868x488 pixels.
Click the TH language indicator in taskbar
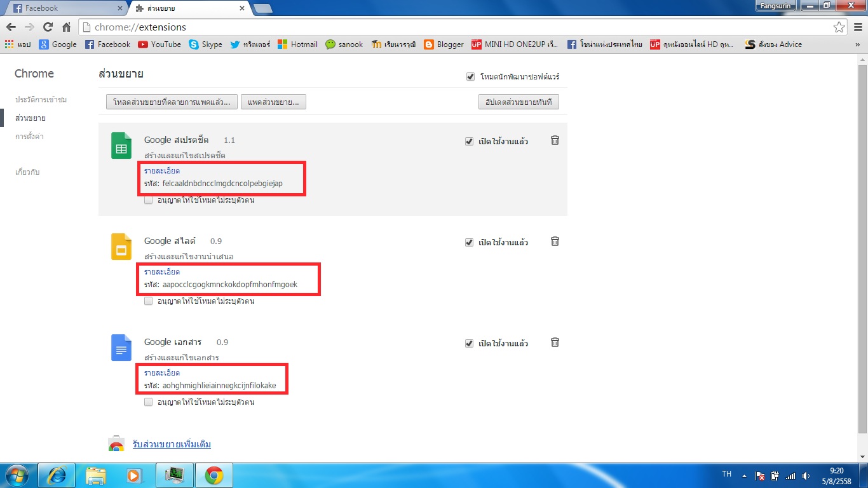click(727, 475)
